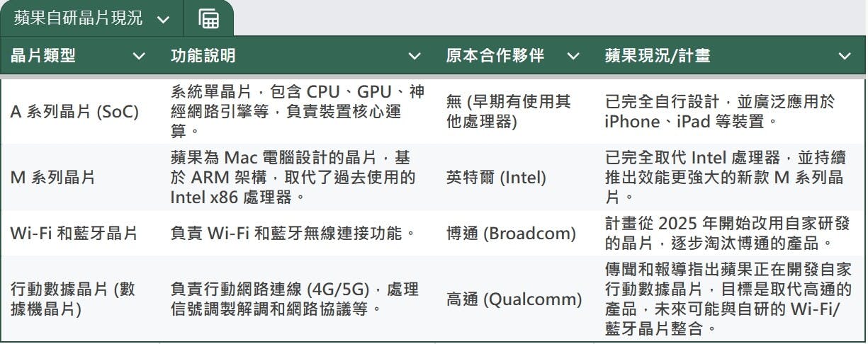Image resolution: width=868 pixels, height=344 pixels.
Task: Click the 原本合作夥伴 column header
Action: pos(515,56)
